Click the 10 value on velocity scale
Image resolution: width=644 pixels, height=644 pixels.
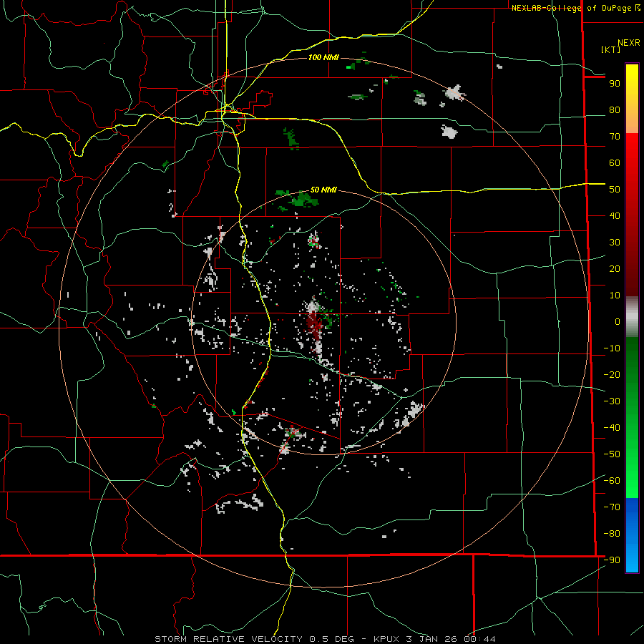[615, 296]
